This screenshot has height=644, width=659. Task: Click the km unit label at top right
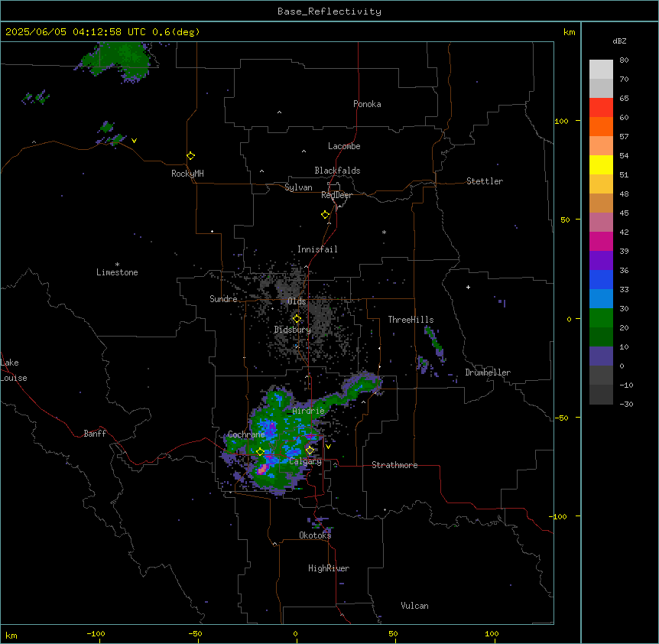570,32
